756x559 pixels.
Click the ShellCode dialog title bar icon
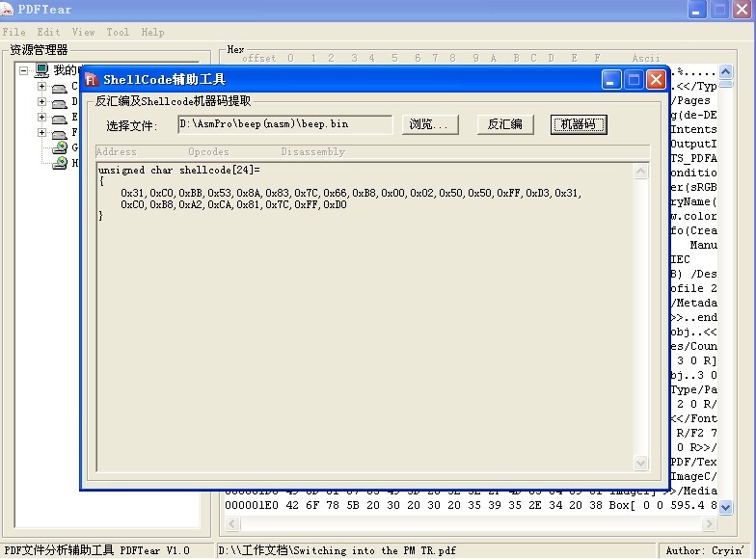pyautogui.click(x=93, y=80)
